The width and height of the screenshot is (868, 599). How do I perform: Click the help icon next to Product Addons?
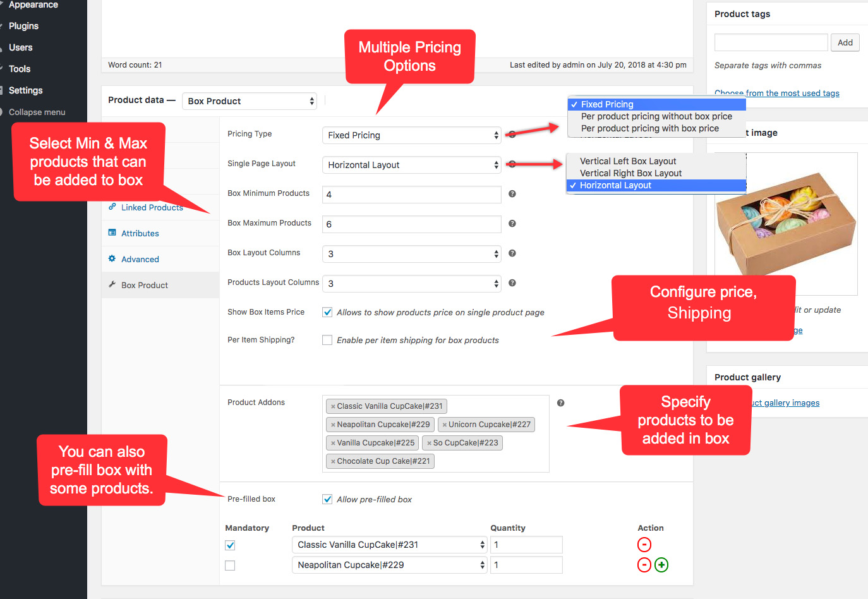coord(560,402)
